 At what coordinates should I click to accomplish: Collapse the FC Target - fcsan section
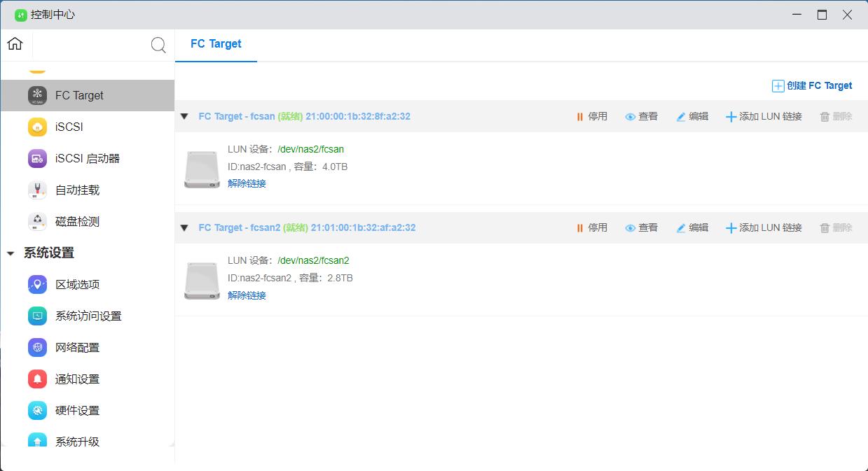(184, 117)
